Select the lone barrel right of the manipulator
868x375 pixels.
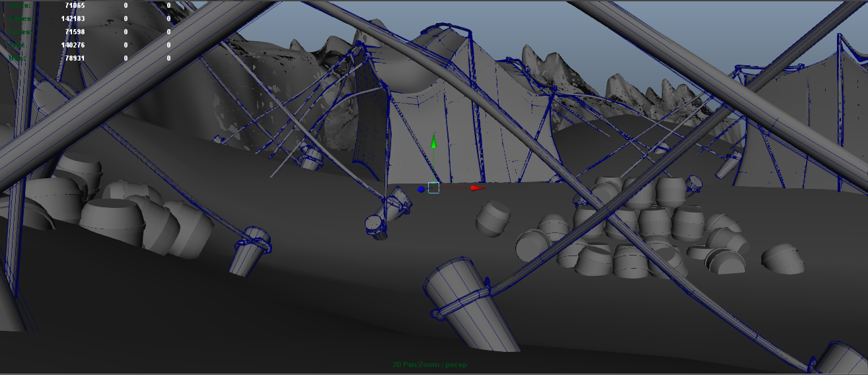[493, 219]
